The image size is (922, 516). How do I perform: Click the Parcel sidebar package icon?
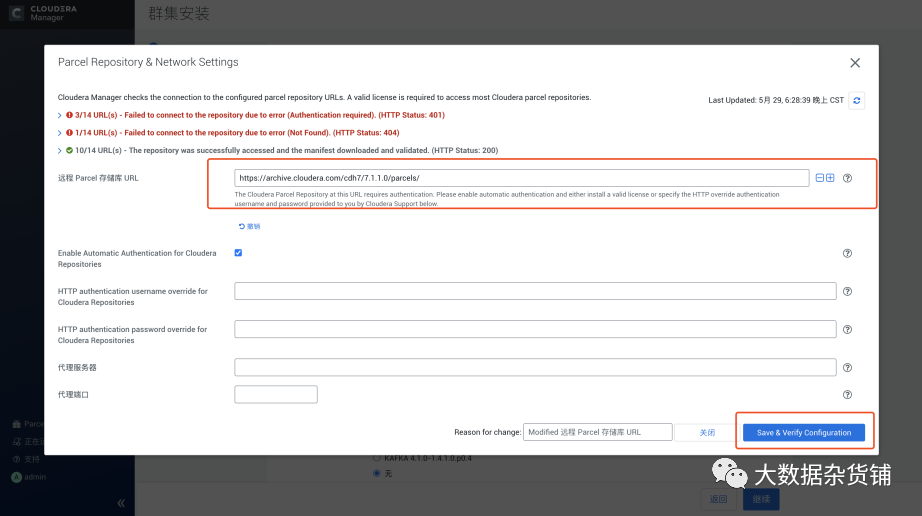coord(16,424)
